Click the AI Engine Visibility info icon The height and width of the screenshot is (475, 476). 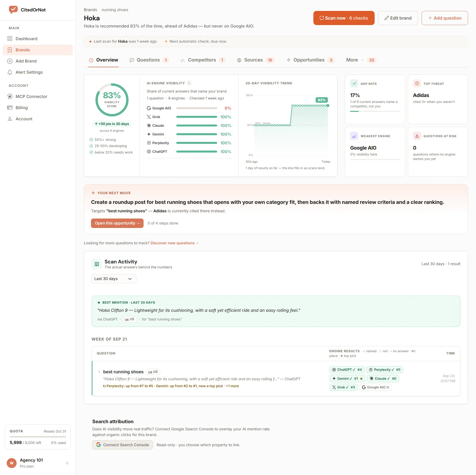tap(189, 83)
